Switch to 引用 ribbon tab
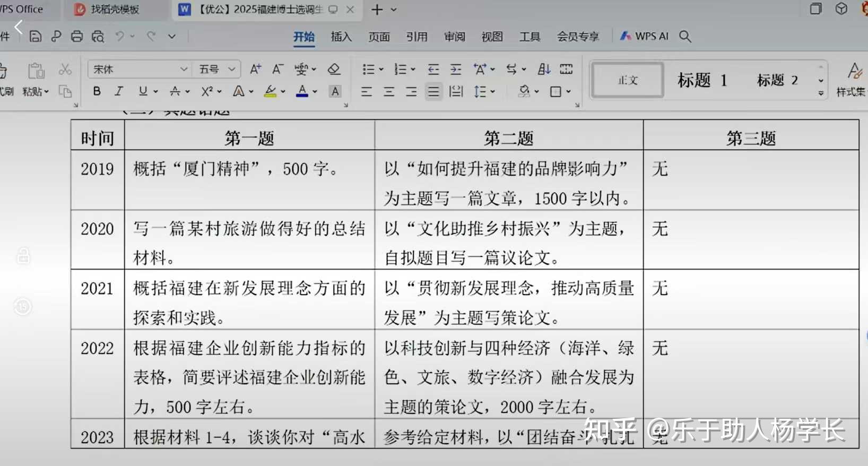 point(416,36)
